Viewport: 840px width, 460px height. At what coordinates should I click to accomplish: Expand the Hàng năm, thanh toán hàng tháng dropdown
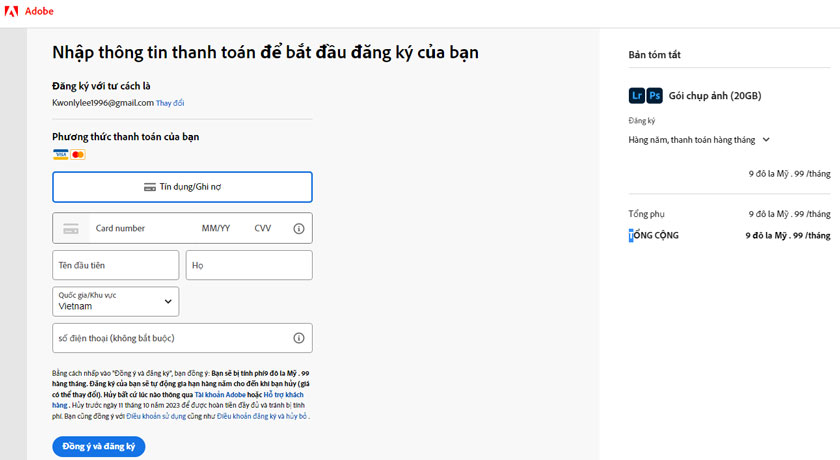[699, 140]
